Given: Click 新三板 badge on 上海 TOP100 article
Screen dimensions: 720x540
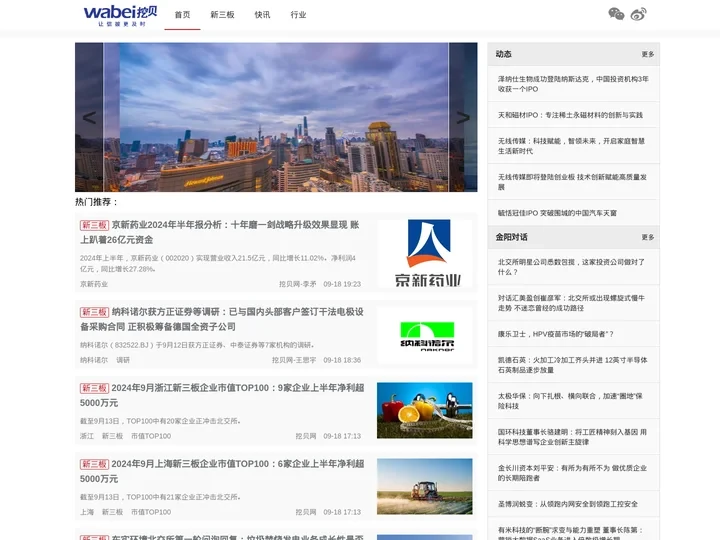Looking at the screenshot, I should tap(94, 464).
